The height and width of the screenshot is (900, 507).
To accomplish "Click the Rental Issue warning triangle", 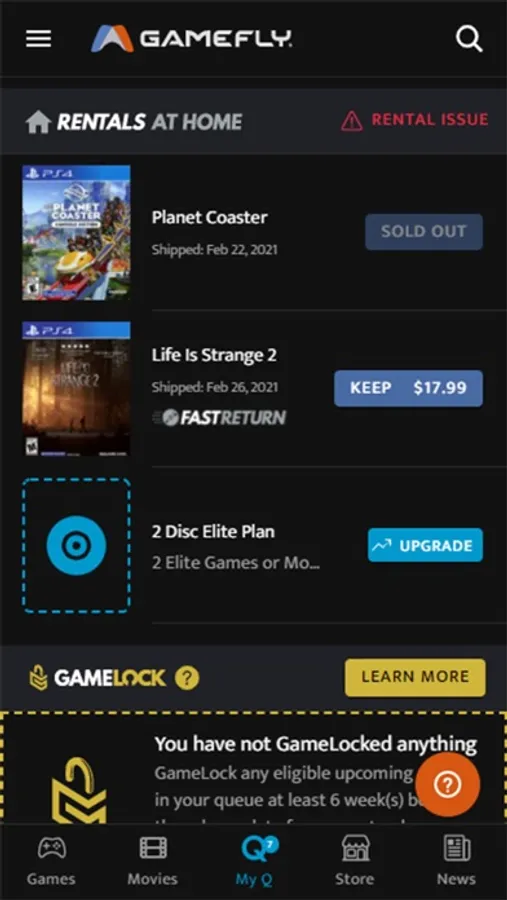I will tap(352, 121).
